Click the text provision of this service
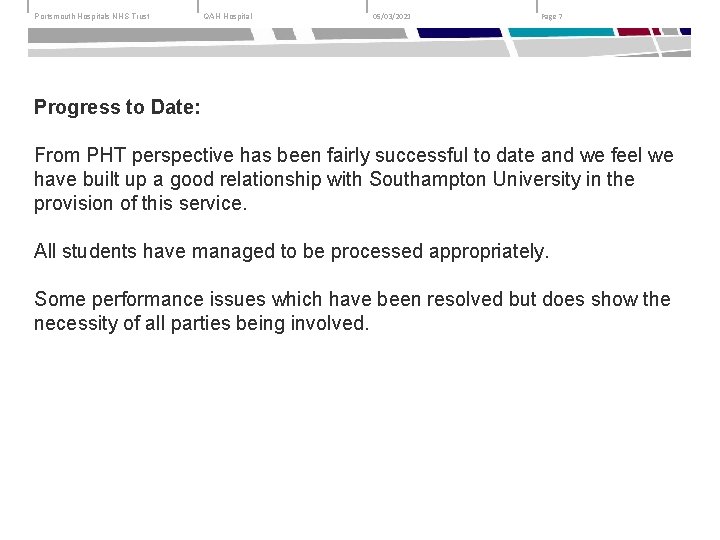This screenshot has width=720, height=540. 140,202
